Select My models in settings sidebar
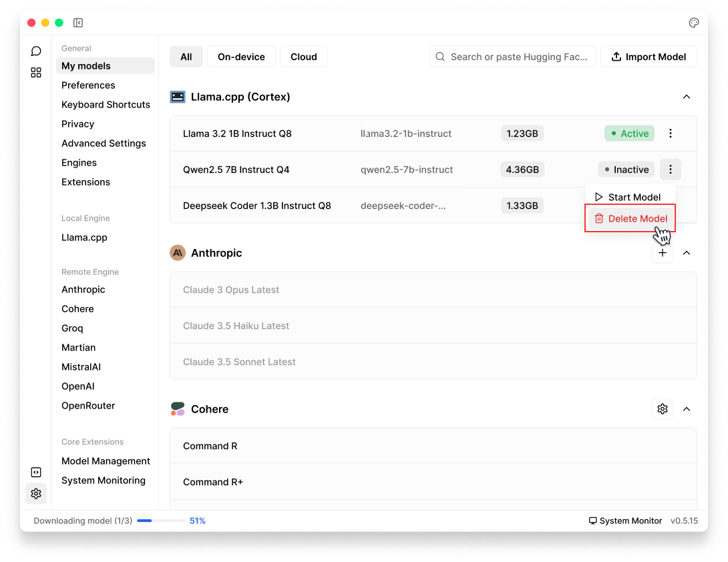Screen dimensions: 728x562 [x=106, y=66]
